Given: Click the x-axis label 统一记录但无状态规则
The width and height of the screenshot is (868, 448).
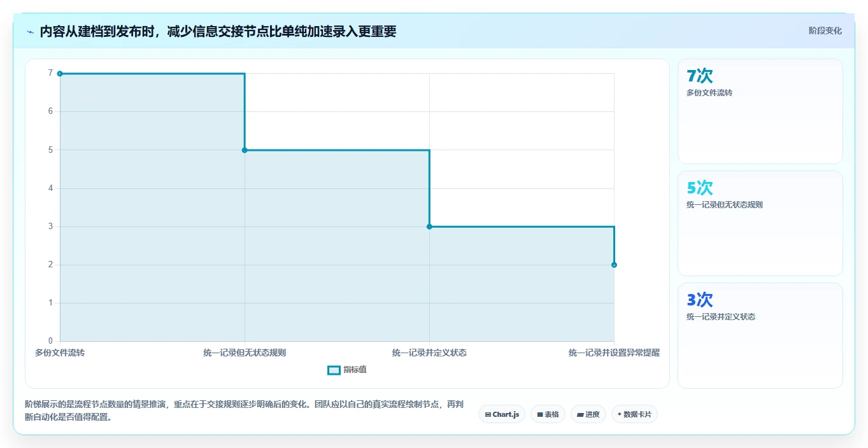Looking at the screenshot, I should pos(245,353).
